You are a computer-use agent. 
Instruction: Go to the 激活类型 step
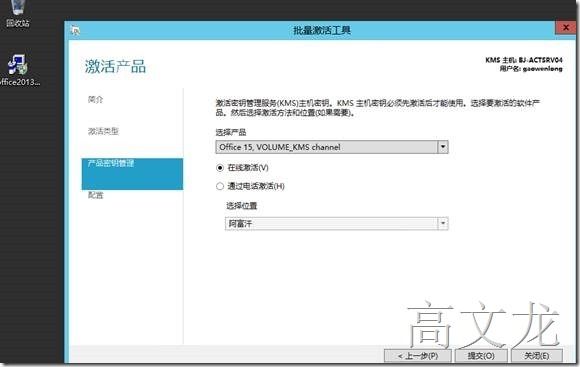pos(103,131)
